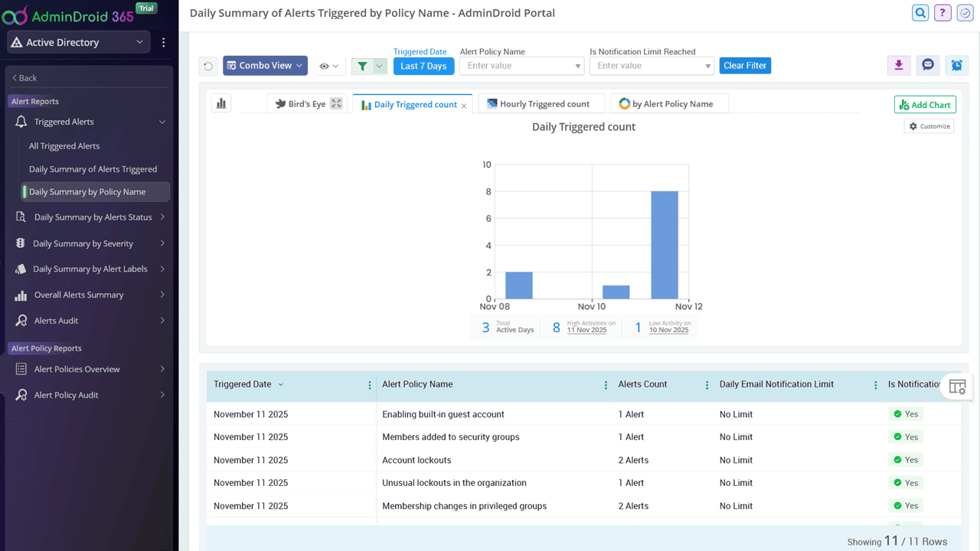The width and height of the screenshot is (980, 551).
Task: Click the tallest blue bar in chart
Action: tap(664, 245)
